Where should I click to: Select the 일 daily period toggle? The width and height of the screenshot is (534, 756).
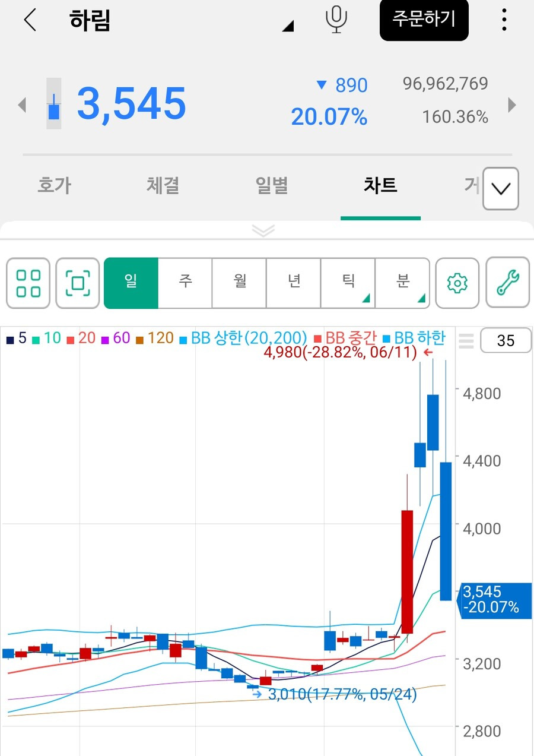131,283
